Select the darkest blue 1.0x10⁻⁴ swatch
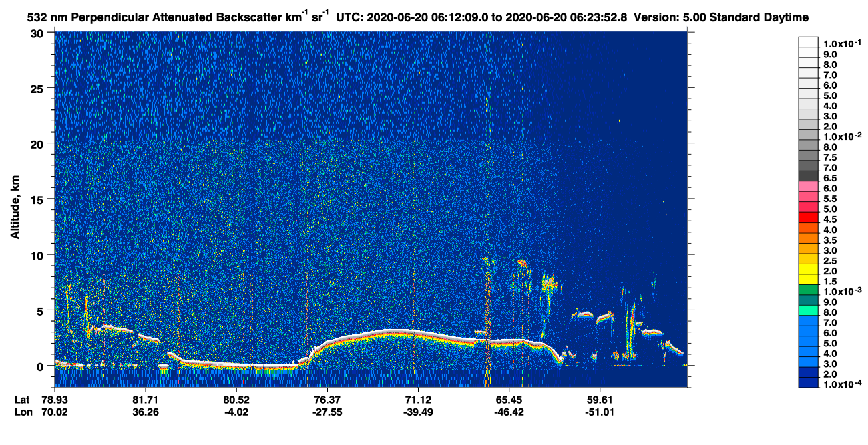This screenshot has height=445, width=868. click(808, 384)
